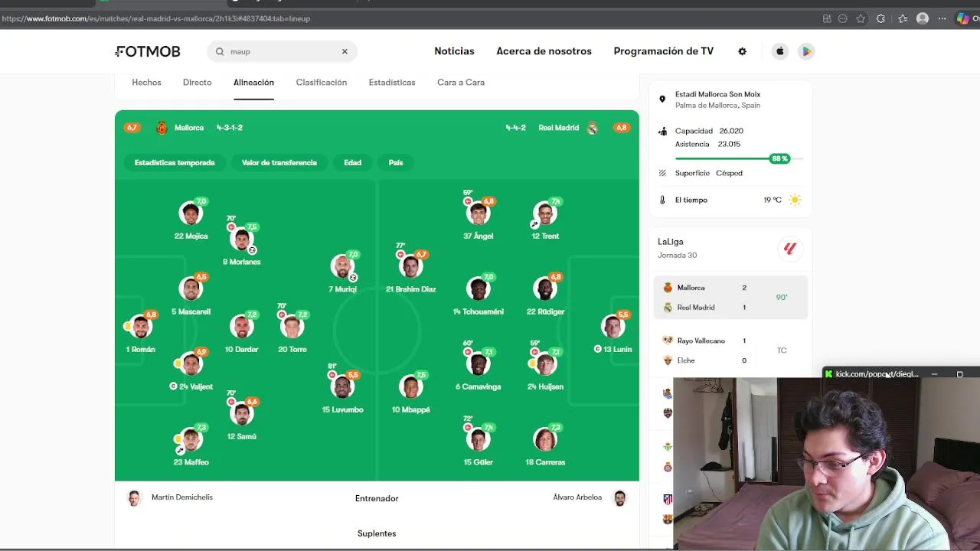Viewport: 980px width, 551px height.
Task: Open the settings gear icon
Action: [742, 51]
